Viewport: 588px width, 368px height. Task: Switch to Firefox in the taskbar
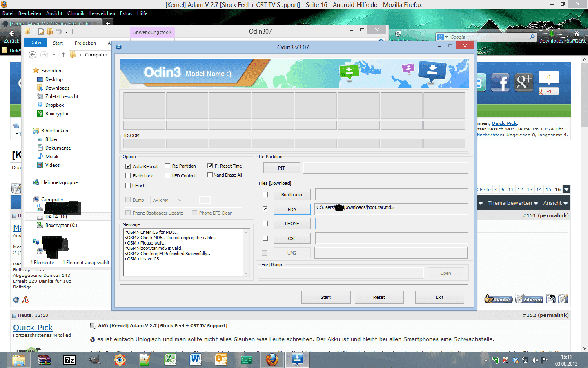tap(272, 360)
